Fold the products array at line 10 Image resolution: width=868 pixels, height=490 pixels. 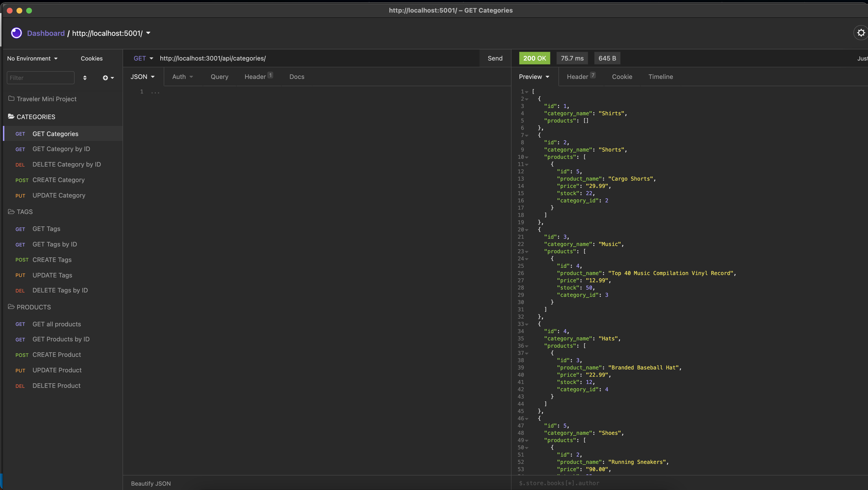pyautogui.click(x=527, y=157)
